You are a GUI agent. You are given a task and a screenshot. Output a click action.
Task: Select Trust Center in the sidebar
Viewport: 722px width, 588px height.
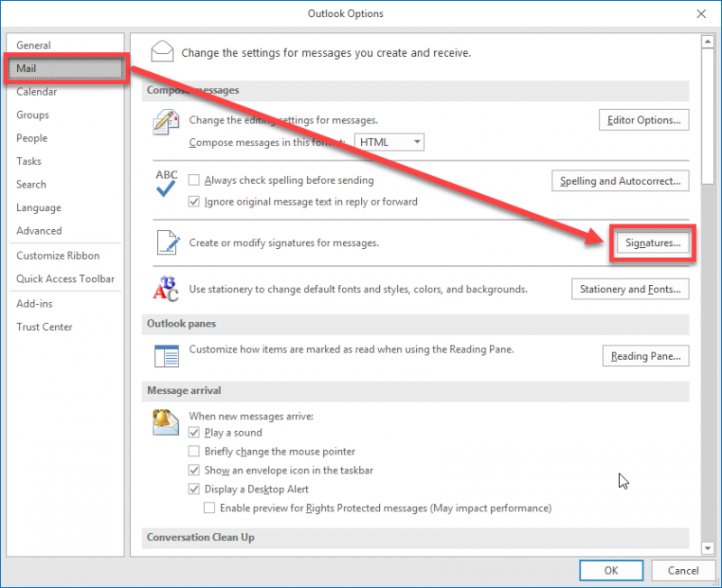pos(44,326)
